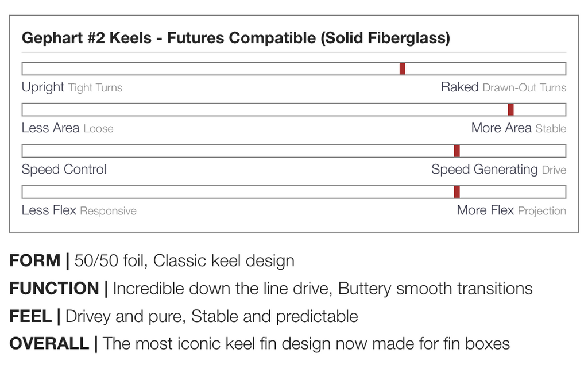
Task: Select the 'OVERALL' heading
Action: click(x=49, y=344)
